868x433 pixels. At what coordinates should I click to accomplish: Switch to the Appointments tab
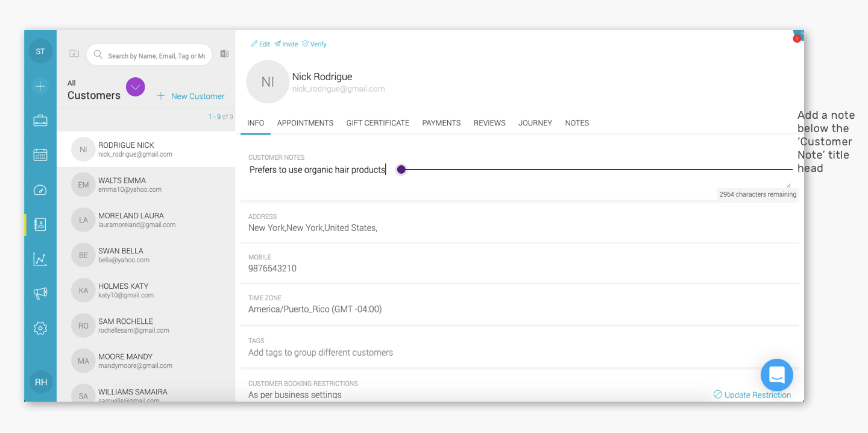[x=305, y=123]
